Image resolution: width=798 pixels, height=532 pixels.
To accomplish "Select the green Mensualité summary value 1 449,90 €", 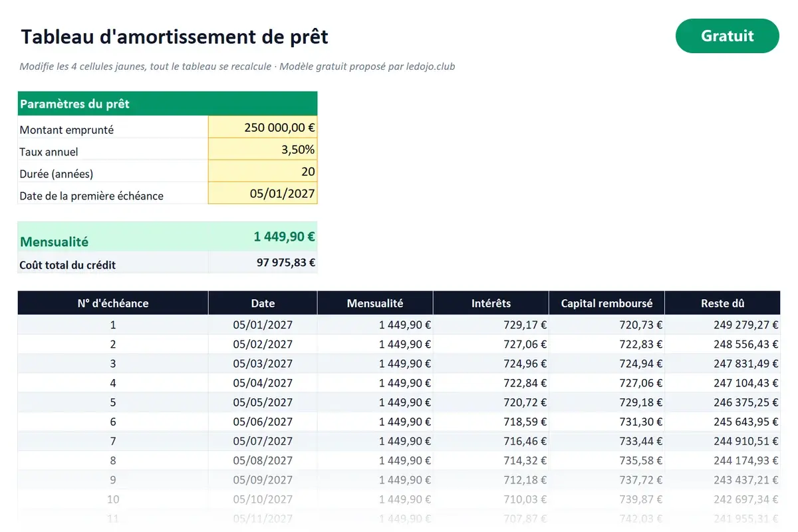I will [x=263, y=236].
